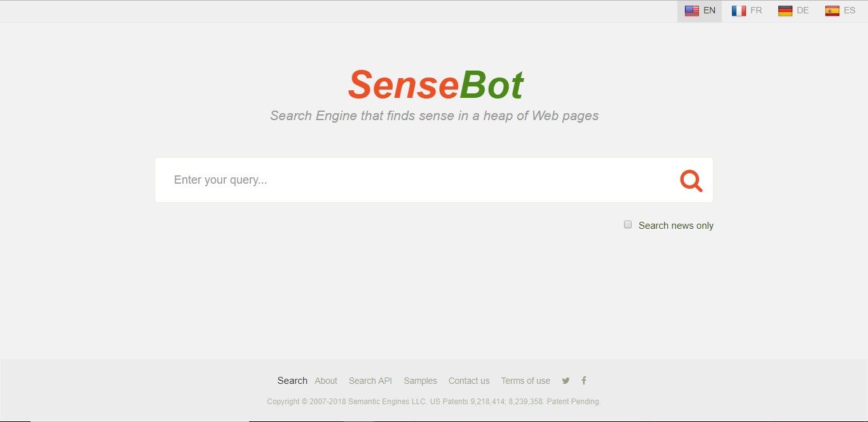Screen dimensions: 868x422
Task: Click the tagline under the SenseBot logo
Action: point(434,116)
